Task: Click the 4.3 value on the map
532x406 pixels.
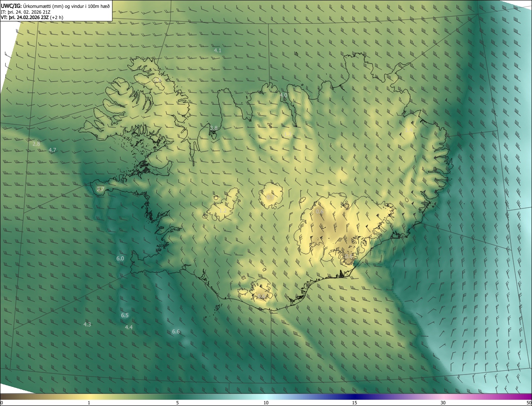Action: 87,325
